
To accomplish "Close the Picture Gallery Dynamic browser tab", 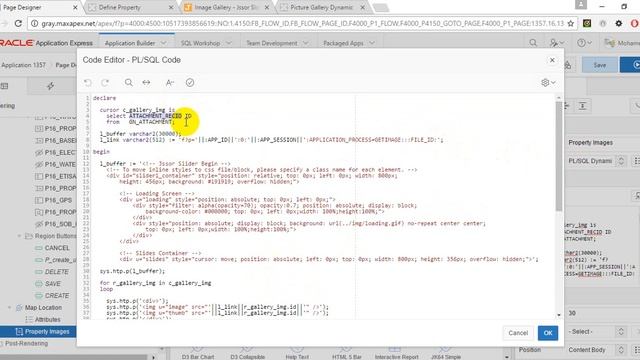I will coord(362,7).
